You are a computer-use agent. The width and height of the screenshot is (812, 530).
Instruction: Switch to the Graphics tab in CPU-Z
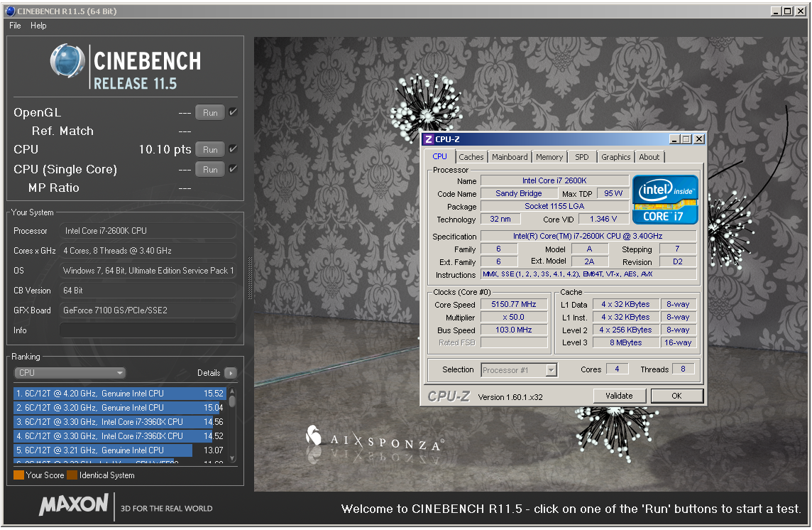[615, 157]
